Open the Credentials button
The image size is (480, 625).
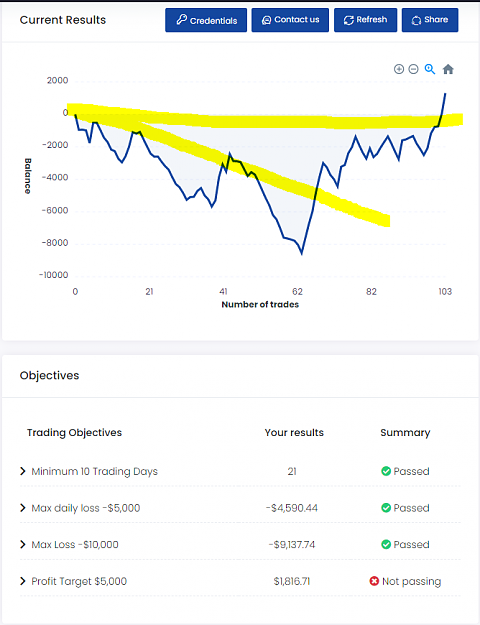[206, 20]
